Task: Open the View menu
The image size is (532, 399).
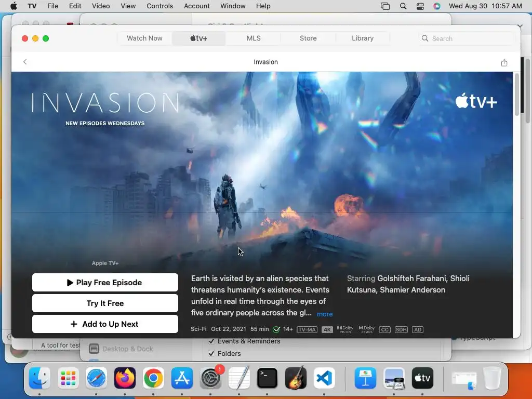Action: tap(128, 6)
